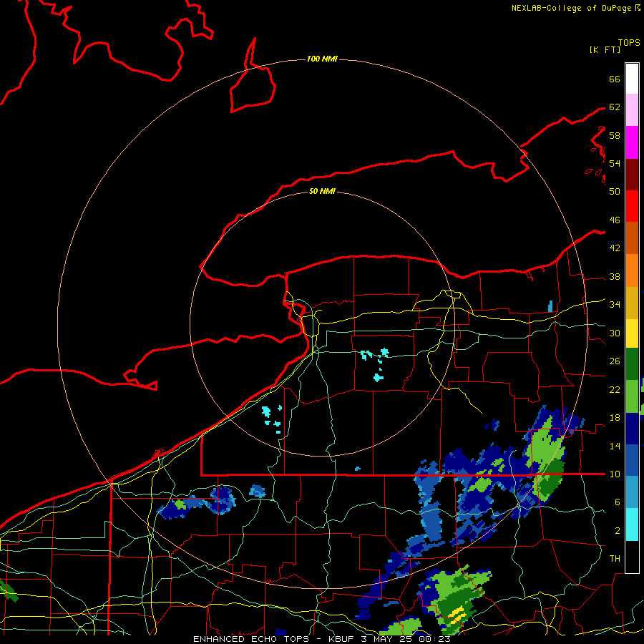Click the yellow echo core in the southern storm
This screenshot has width=644, height=644.
point(457,615)
